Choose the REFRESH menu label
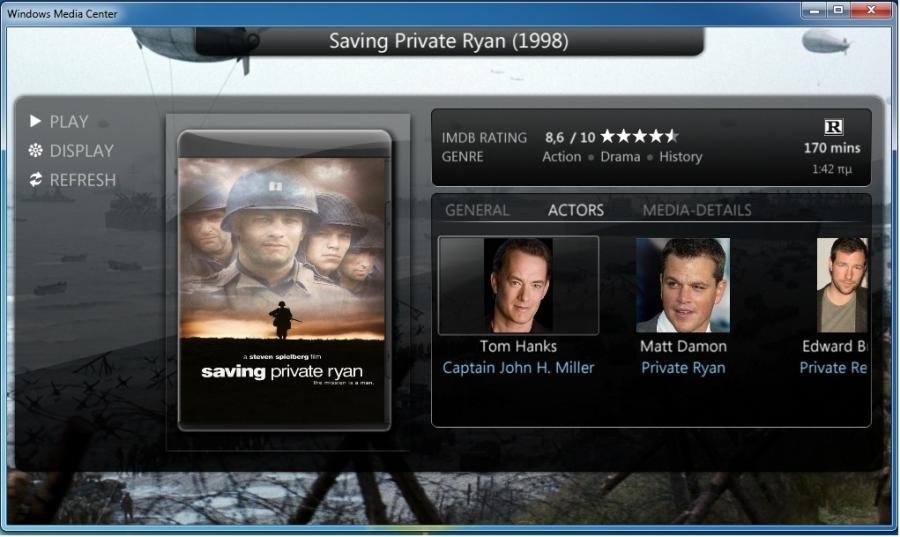The image size is (900, 537). tap(83, 180)
